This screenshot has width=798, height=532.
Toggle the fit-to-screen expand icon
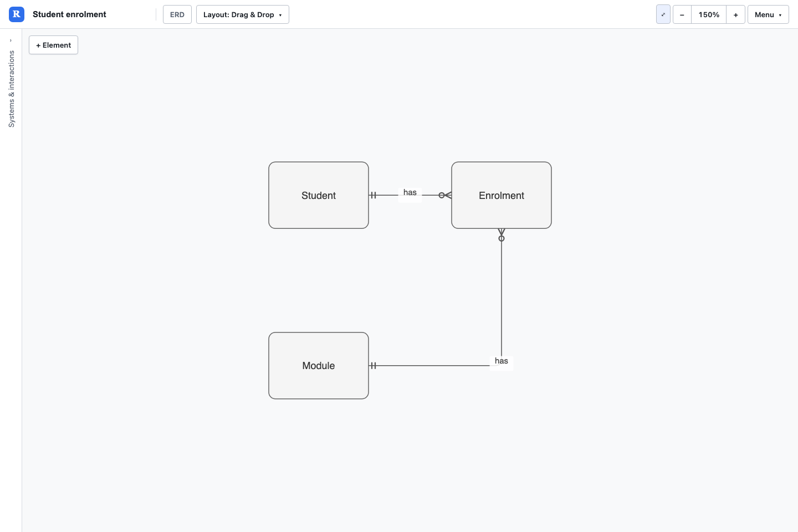663,14
